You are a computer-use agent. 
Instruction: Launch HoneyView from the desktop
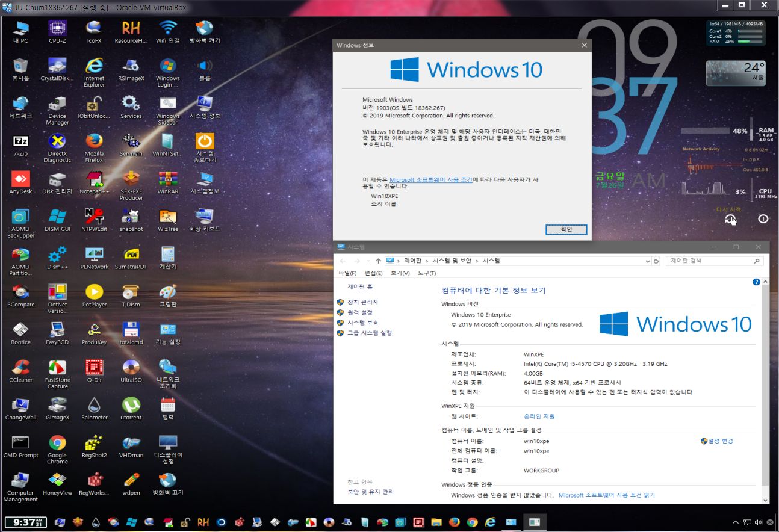57,484
